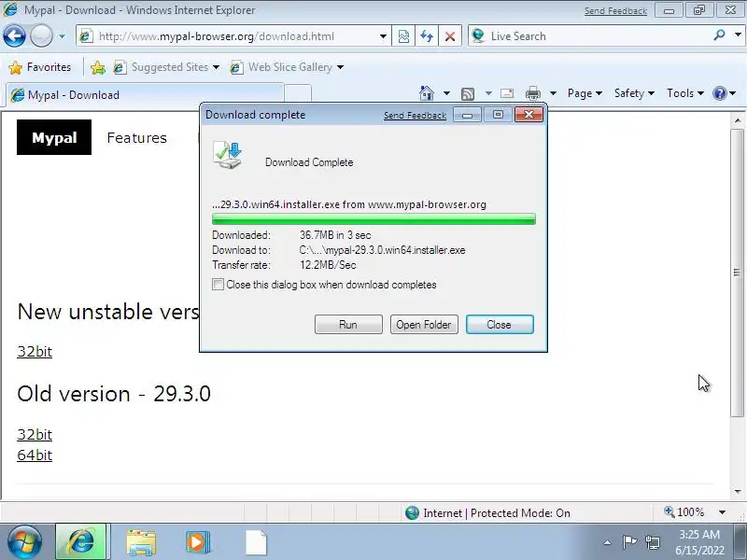Click 32bit link under Old version 29.3.0

pos(35,434)
